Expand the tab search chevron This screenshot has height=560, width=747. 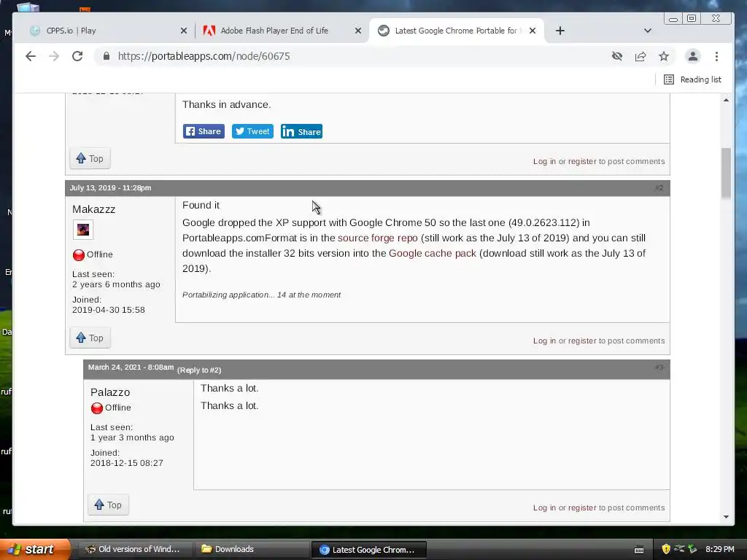coord(648,31)
